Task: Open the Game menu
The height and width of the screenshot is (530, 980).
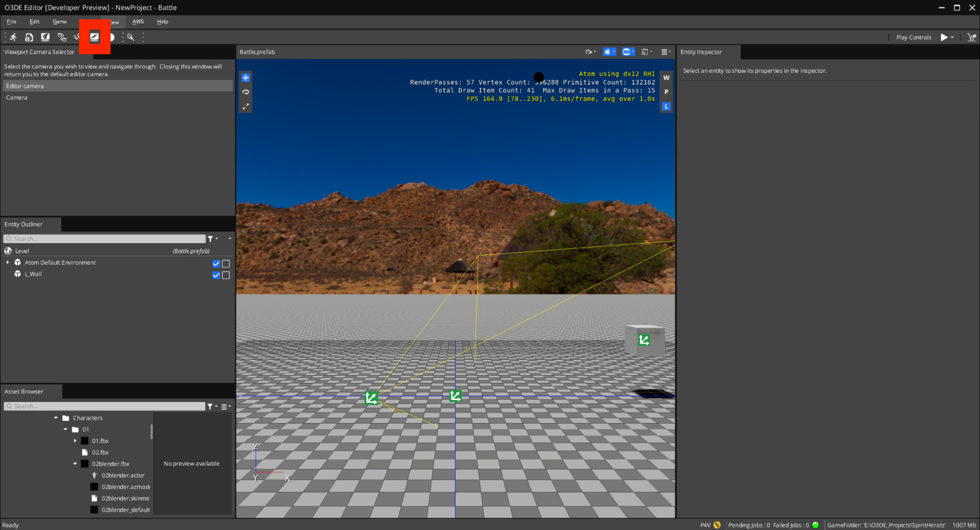Action: [60, 22]
